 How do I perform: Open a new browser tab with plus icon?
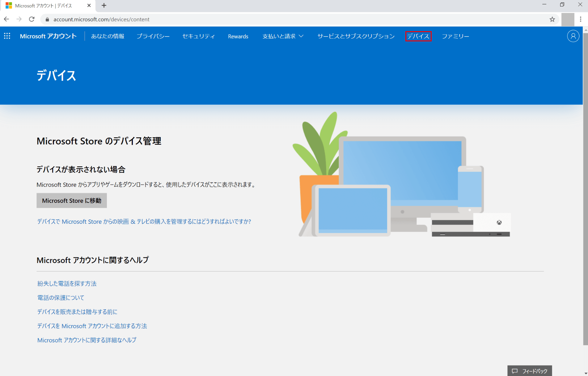coord(104,6)
